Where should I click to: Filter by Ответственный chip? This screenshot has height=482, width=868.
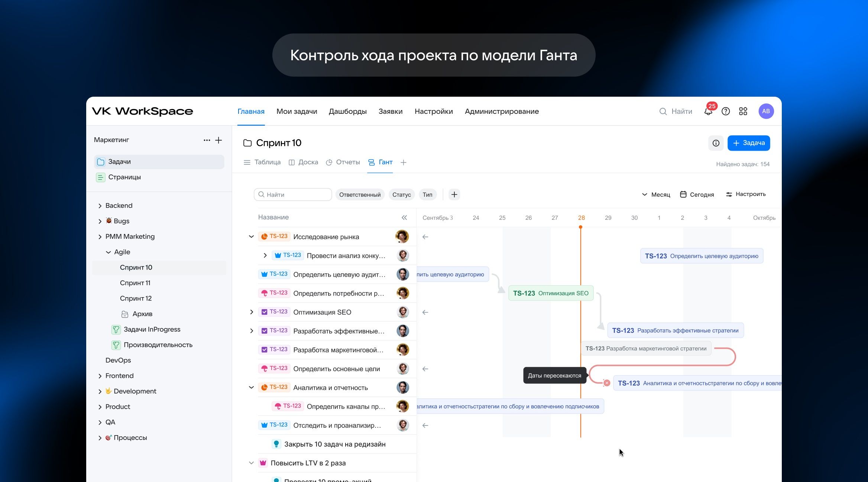(x=360, y=195)
